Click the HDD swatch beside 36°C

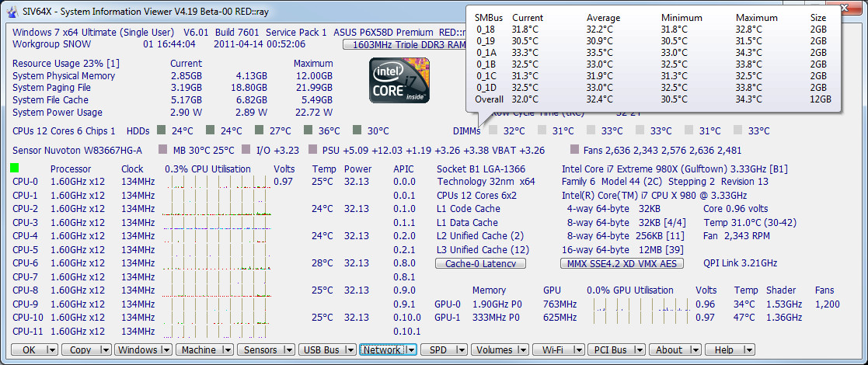309,130
